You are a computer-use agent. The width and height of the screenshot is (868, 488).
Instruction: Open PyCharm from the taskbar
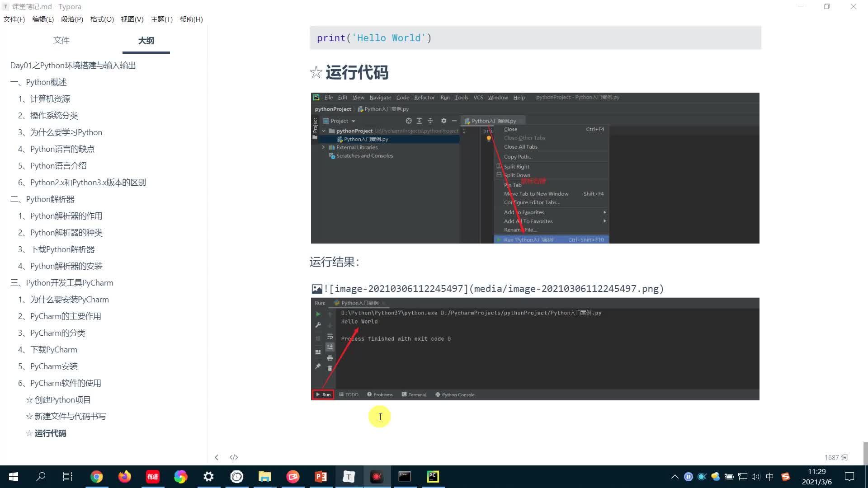pos(433,477)
